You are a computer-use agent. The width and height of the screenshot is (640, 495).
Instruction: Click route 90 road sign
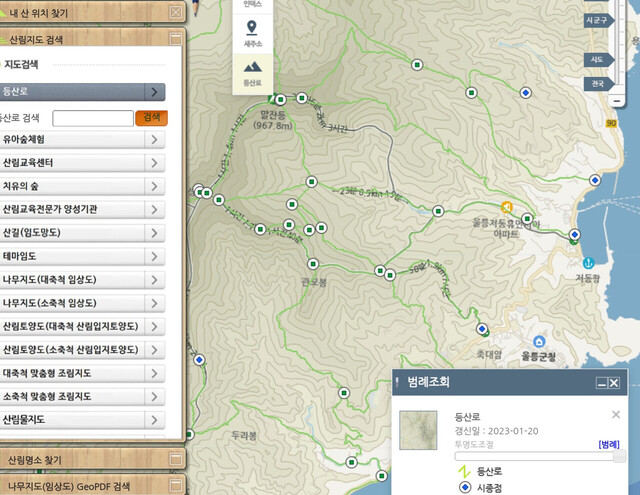click(x=611, y=123)
